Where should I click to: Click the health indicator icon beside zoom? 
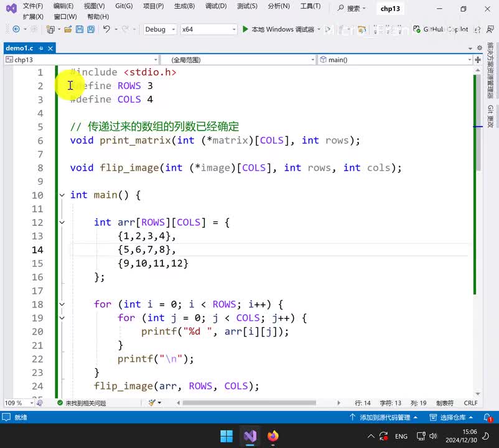tap(40, 403)
